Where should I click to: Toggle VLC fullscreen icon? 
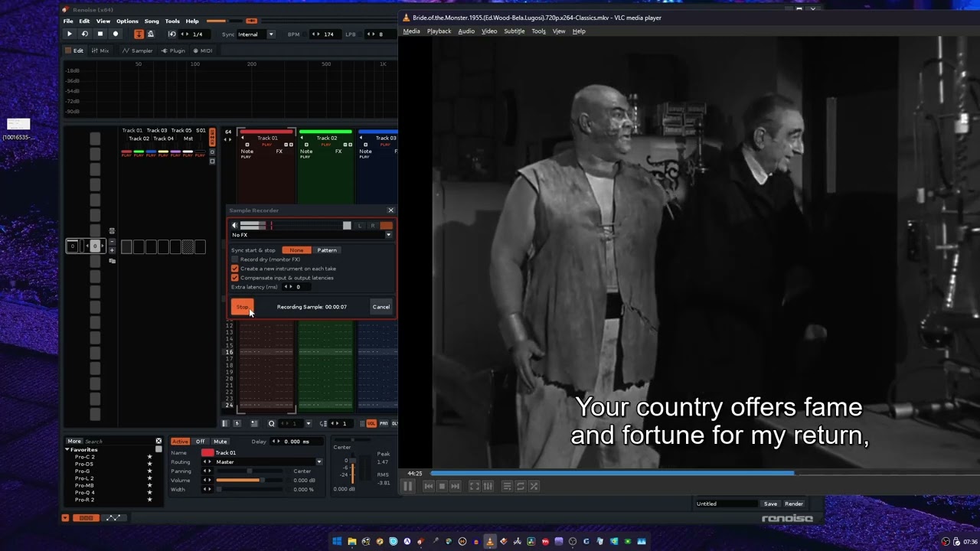(475, 486)
